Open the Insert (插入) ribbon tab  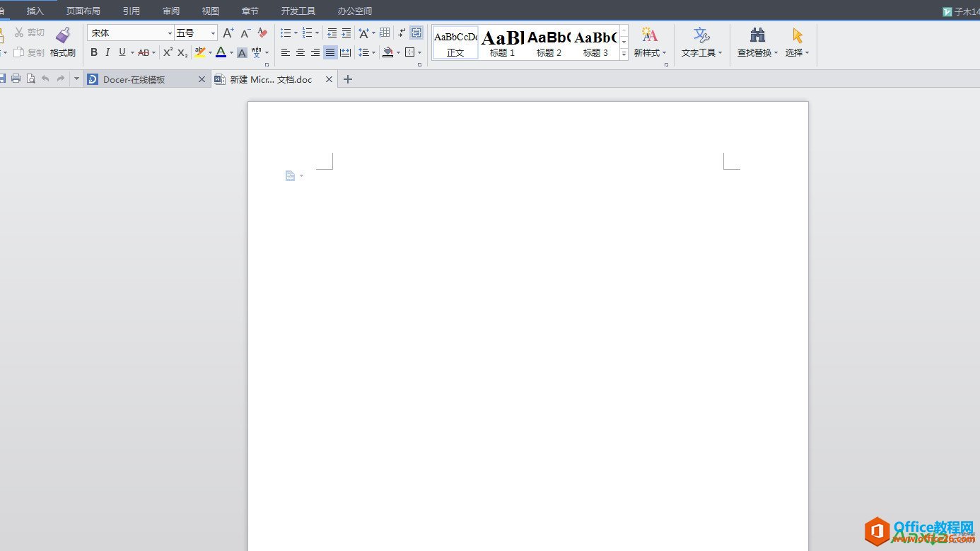coord(35,11)
